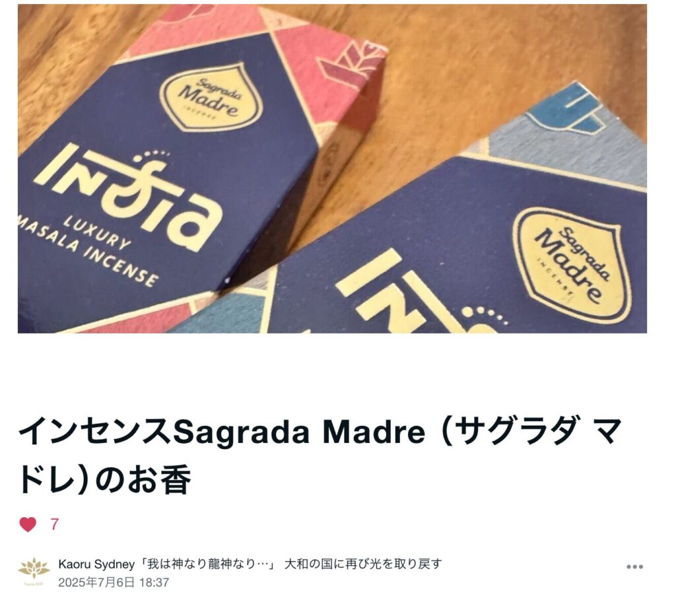This screenshot has width=676, height=616.
Task: Open the three-dots more options menu
Action: pyautogui.click(x=634, y=566)
